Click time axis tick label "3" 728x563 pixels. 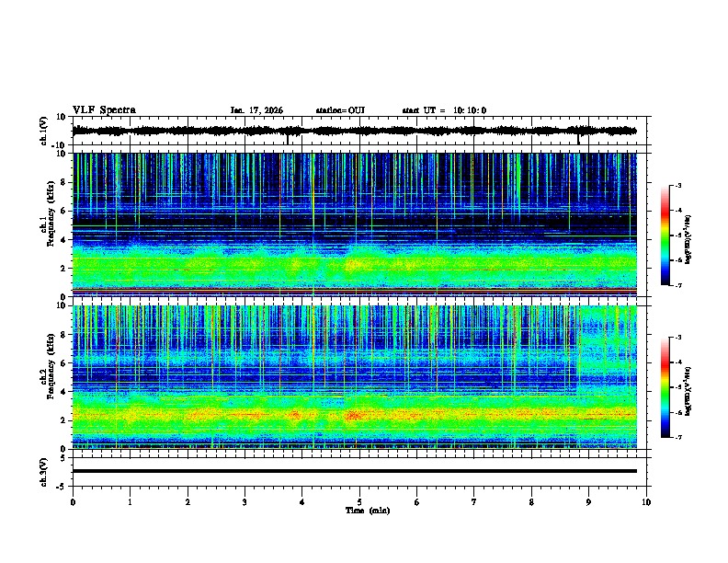point(245,502)
